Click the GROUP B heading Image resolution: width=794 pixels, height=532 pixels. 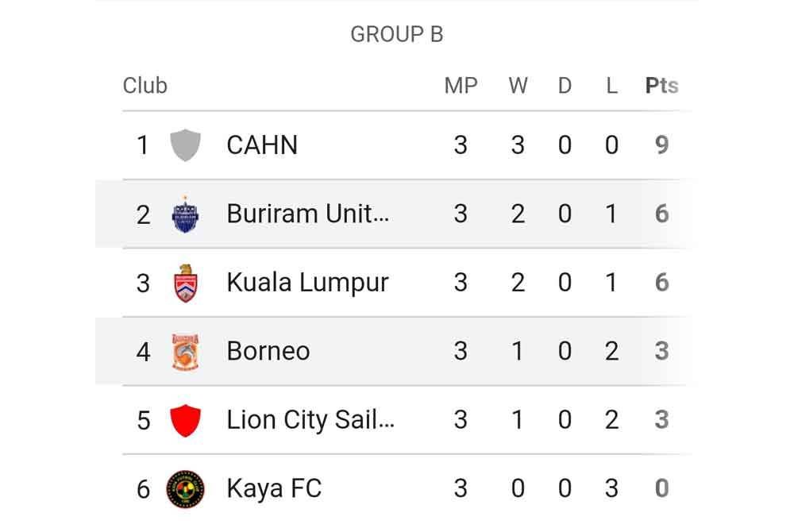[x=397, y=35]
